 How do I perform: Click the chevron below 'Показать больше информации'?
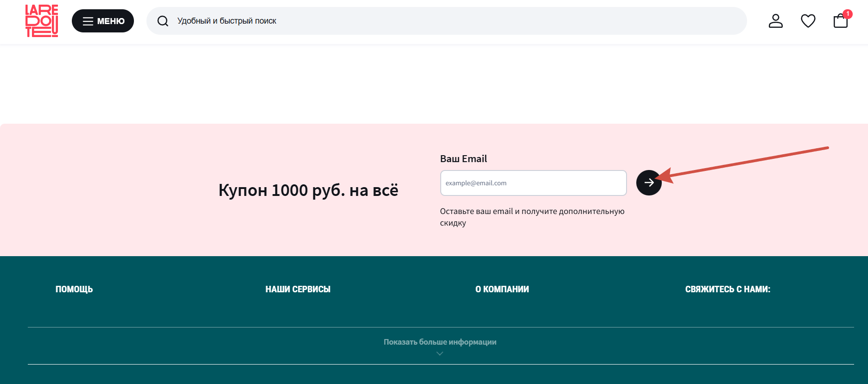440,353
